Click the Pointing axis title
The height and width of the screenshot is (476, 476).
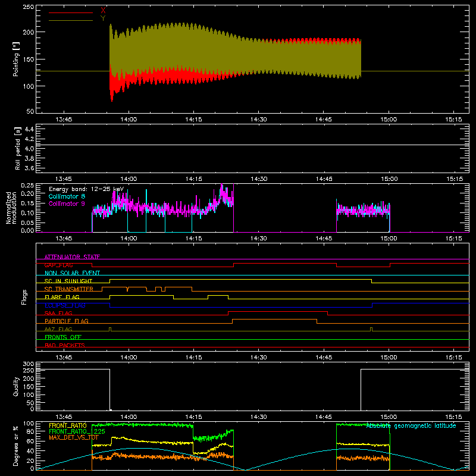[x=16, y=59]
